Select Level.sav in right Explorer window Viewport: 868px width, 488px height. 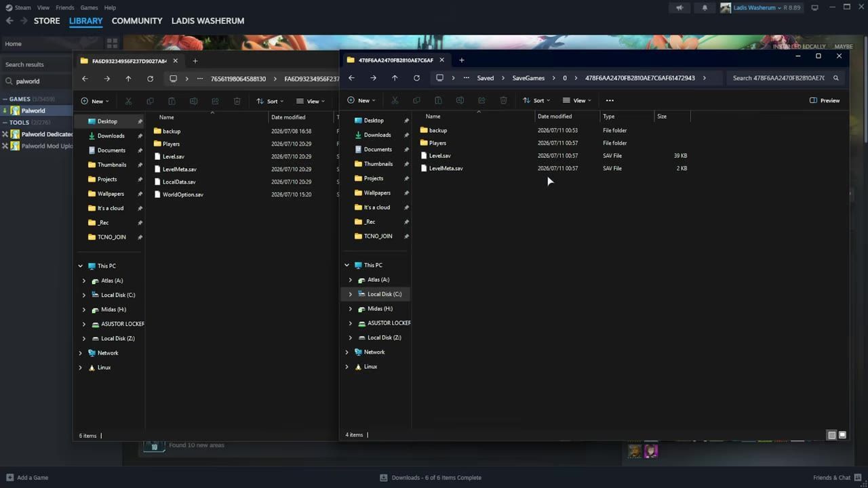pos(439,155)
